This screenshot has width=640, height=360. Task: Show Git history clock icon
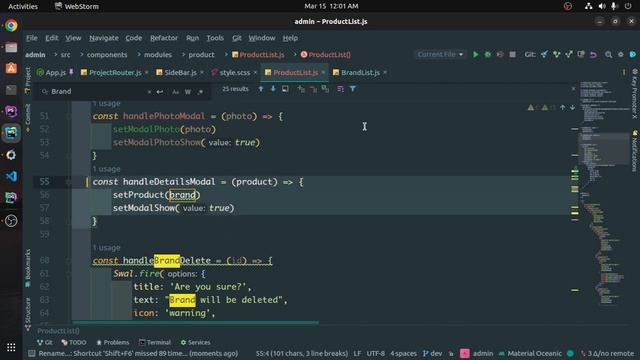click(x=581, y=54)
